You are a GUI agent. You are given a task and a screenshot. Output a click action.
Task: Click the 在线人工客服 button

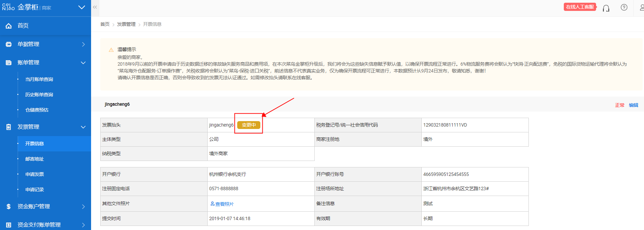[580, 7]
